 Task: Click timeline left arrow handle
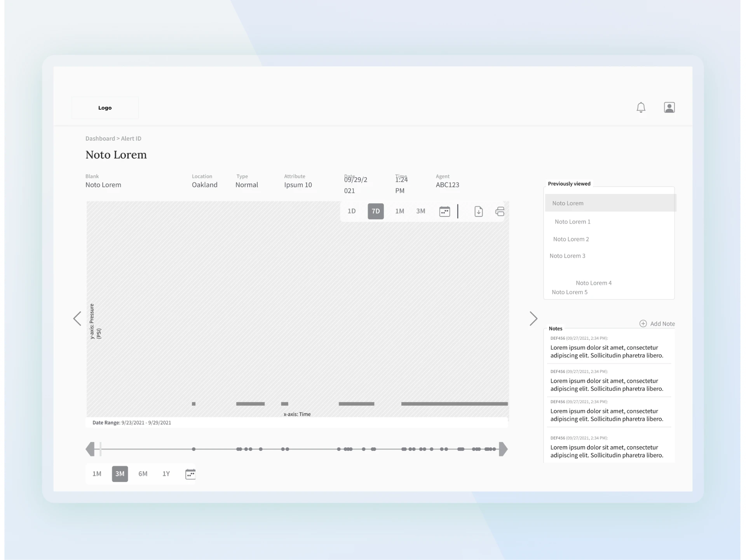point(90,449)
